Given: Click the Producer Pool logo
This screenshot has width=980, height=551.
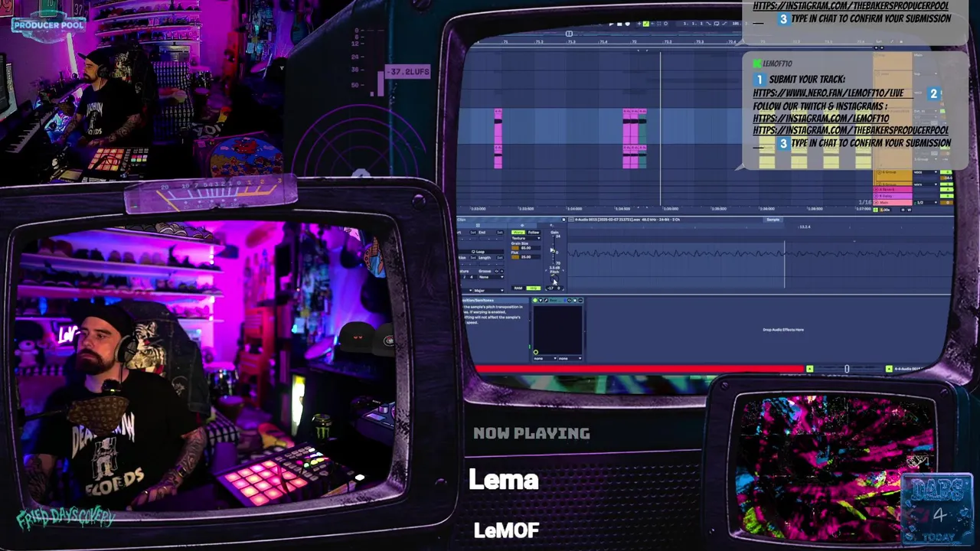Looking at the screenshot, I should pyautogui.click(x=48, y=25).
